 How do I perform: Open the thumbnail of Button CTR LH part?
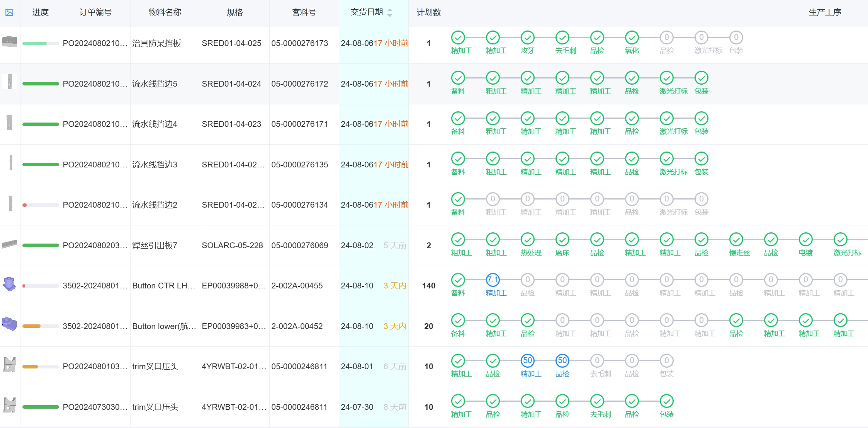pos(9,284)
